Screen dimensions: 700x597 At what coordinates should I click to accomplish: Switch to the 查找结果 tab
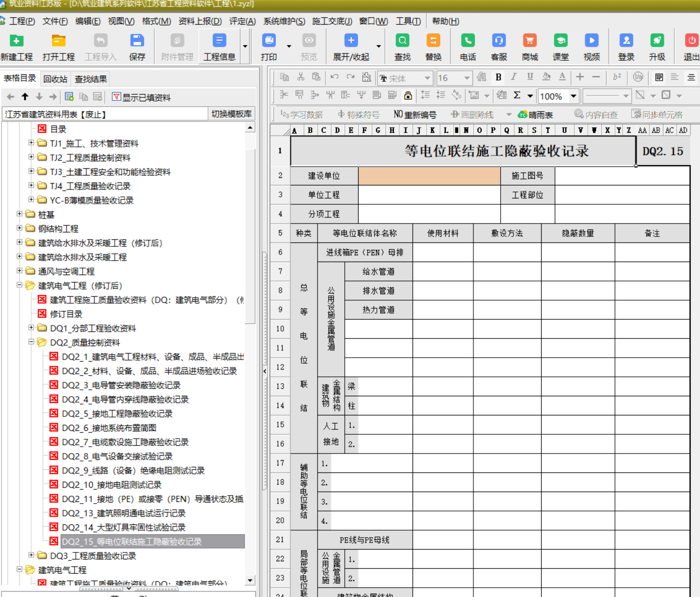pos(91,79)
